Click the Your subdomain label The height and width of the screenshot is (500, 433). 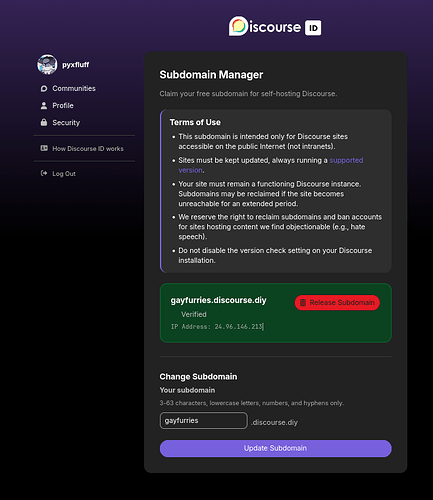coord(187,390)
